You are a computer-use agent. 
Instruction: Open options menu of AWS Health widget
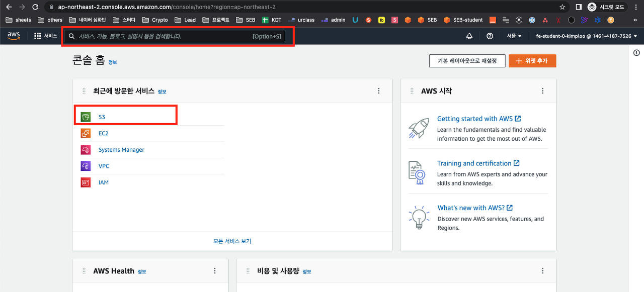[x=215, y=271]
